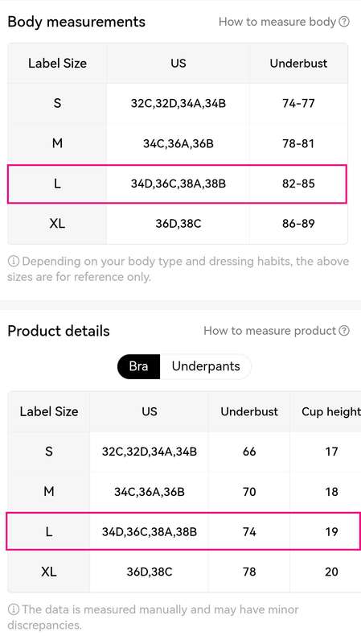Pick the M row in Product details
361x644 pixels.
coord(185,492)
